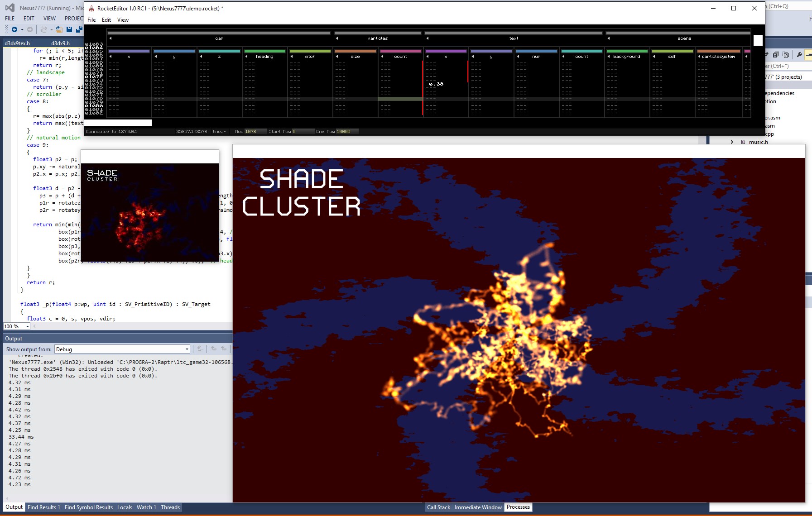Click the Visual Studio new project icon

pyautogui.click(x=44, y=29)
